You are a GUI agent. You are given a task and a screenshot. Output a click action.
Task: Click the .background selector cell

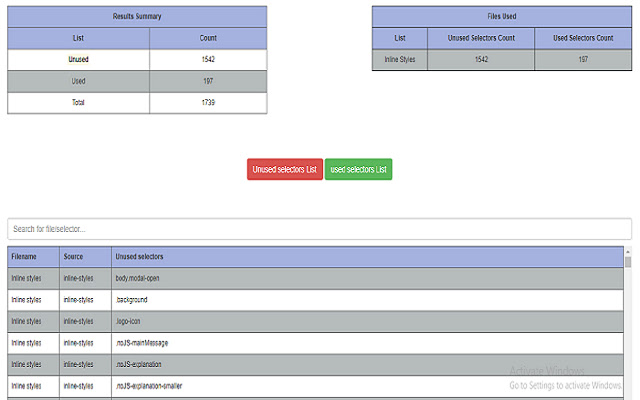click(367, 300)
